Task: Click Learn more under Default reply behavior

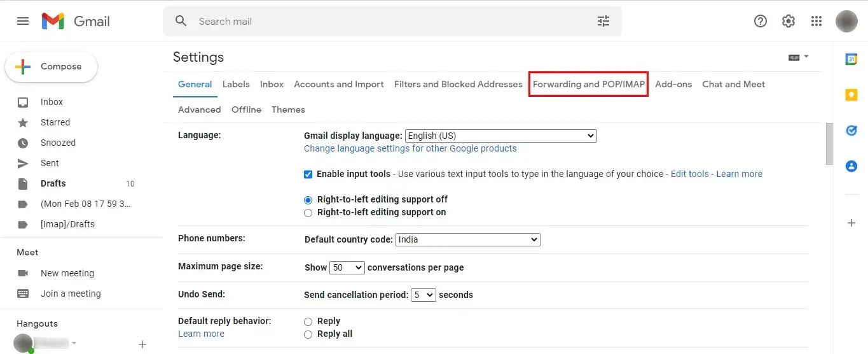Action: point(201,334)
